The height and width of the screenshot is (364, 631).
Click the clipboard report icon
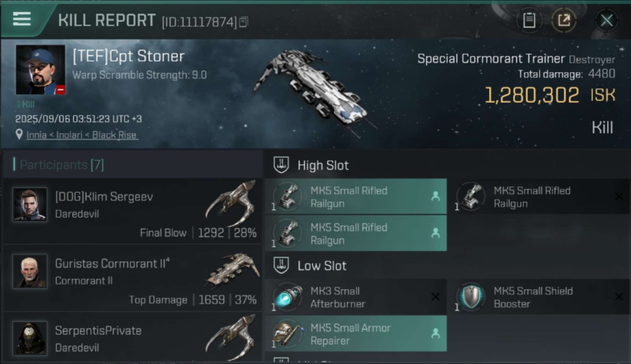(529, 20)
